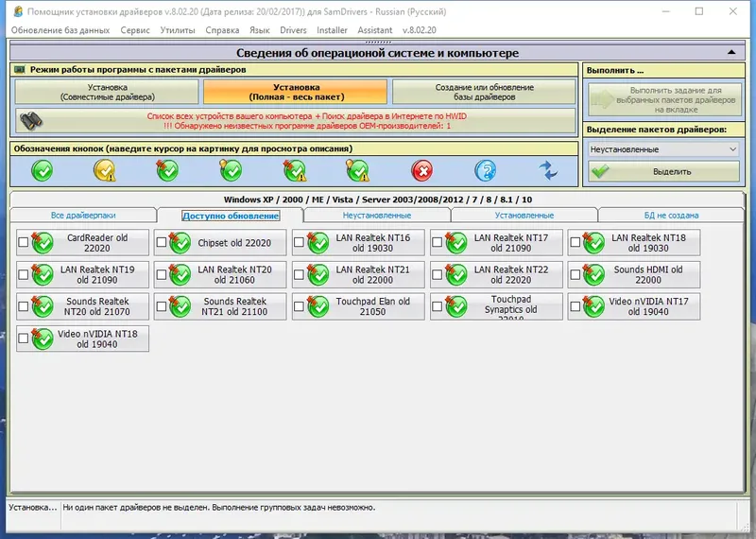Select the Sounds HDMI old 22000 checkbox

(x=575, y=274)
